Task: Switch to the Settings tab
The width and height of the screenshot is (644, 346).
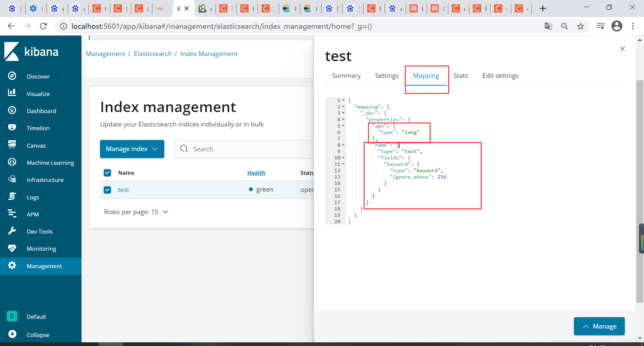Action: [x=387, y=76]
